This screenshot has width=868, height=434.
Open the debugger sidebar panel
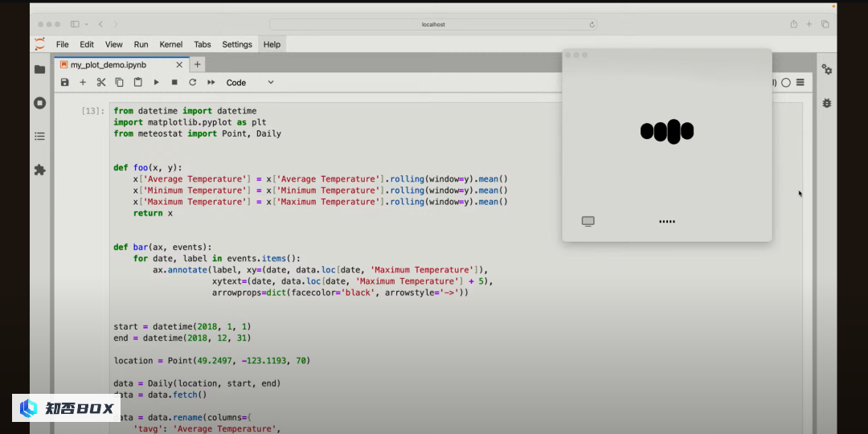tap(826, 103)
